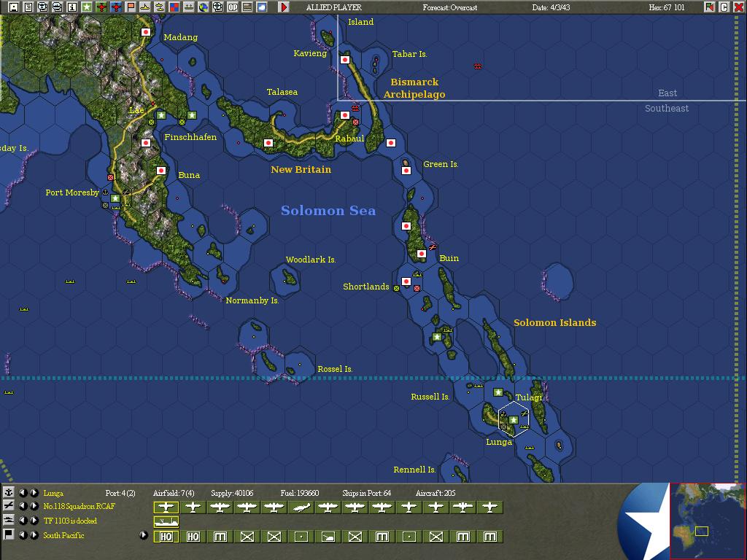747x560 pixels.
Task: Click red plane on green background icon
Action: click(101, 7)
